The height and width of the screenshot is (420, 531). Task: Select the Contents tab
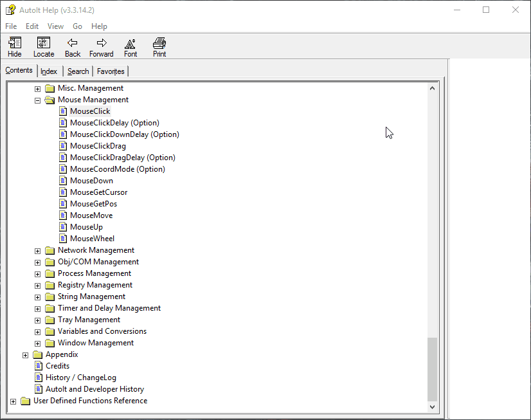[19, 70]
